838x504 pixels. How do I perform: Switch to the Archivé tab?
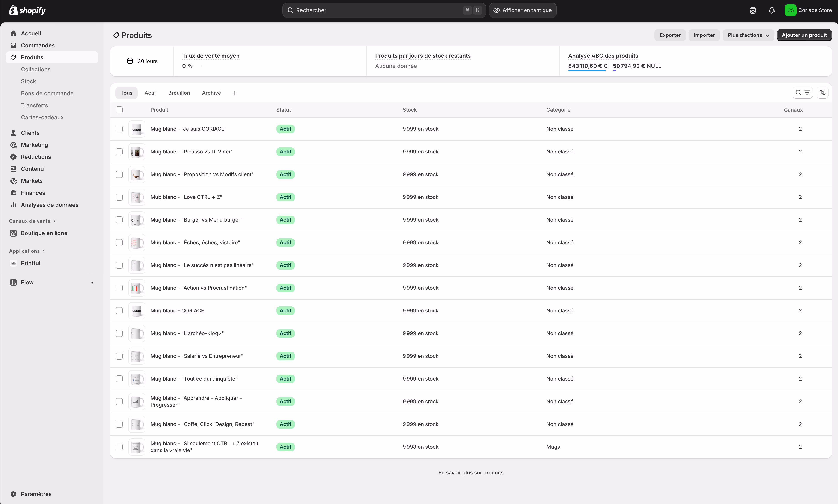coord(211,93)
